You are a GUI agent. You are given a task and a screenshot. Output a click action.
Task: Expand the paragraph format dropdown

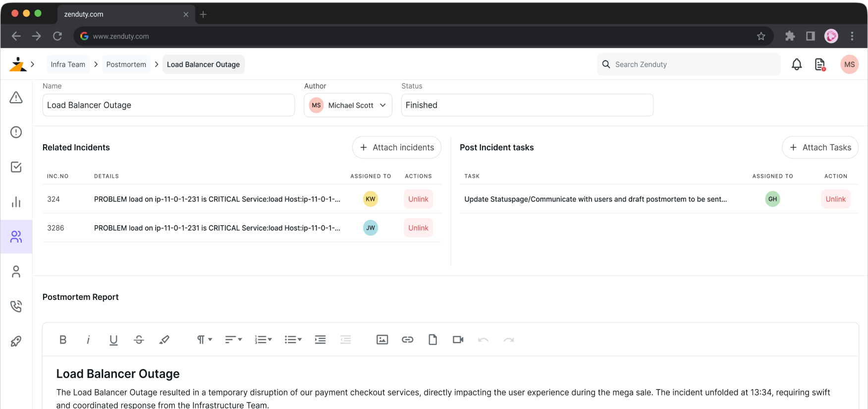(204, 340)
